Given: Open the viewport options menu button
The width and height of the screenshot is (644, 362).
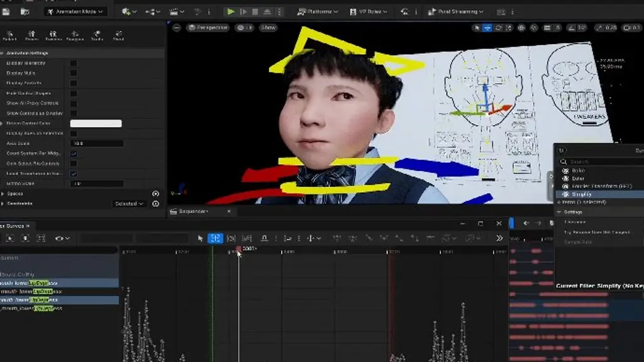Looking at the screenshot, I should (176, 28).
